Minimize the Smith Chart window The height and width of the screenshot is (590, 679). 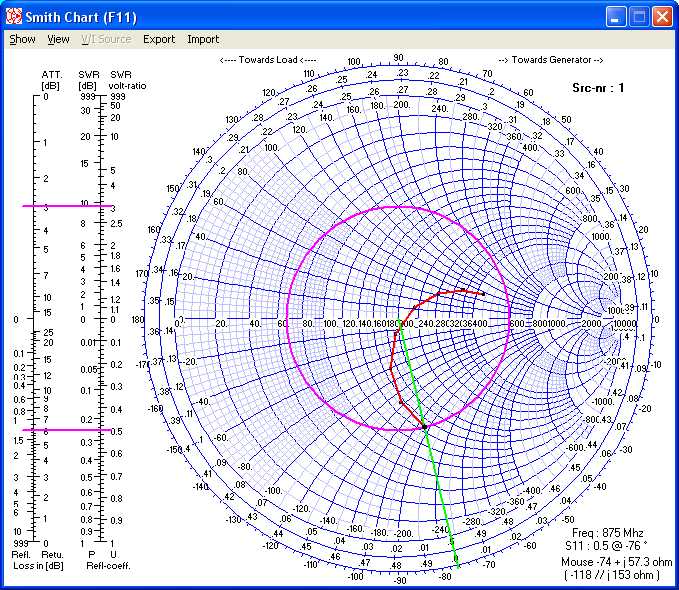[617, 17]
